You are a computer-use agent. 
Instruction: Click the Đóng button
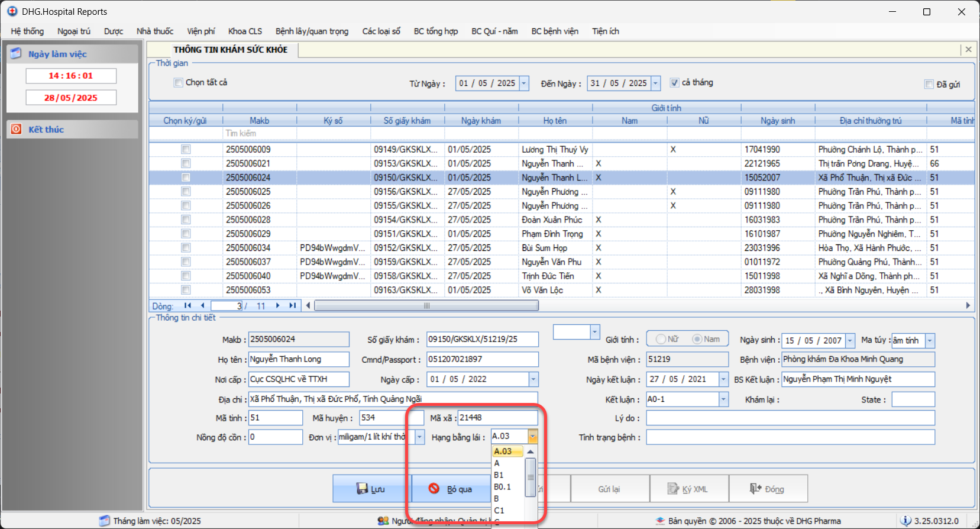768,489
